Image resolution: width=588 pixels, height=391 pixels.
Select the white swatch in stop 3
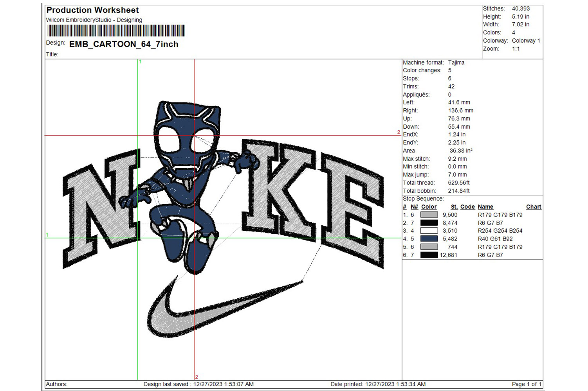429,231
